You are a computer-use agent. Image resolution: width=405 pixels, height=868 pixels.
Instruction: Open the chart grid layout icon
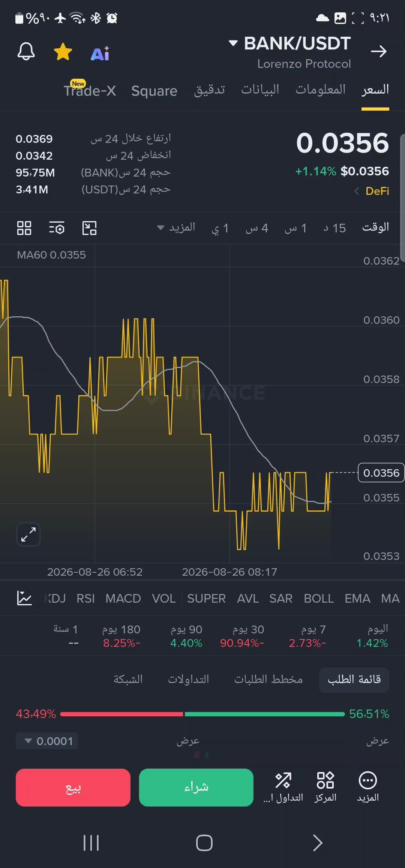click(24, 228)
